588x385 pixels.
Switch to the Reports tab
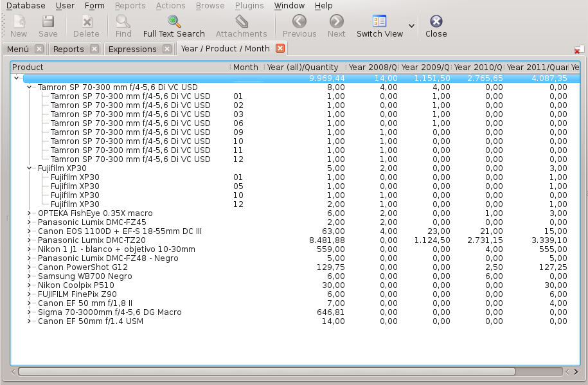tap(69, 49)
